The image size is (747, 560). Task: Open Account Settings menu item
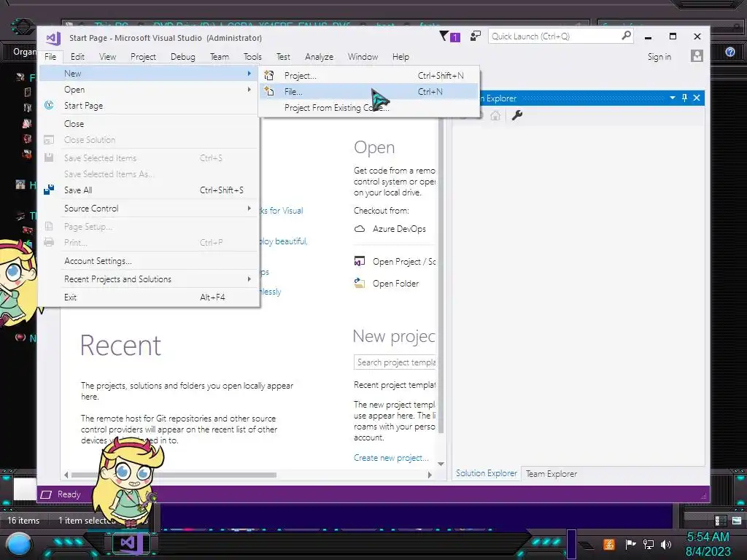(x=149, y=261)
